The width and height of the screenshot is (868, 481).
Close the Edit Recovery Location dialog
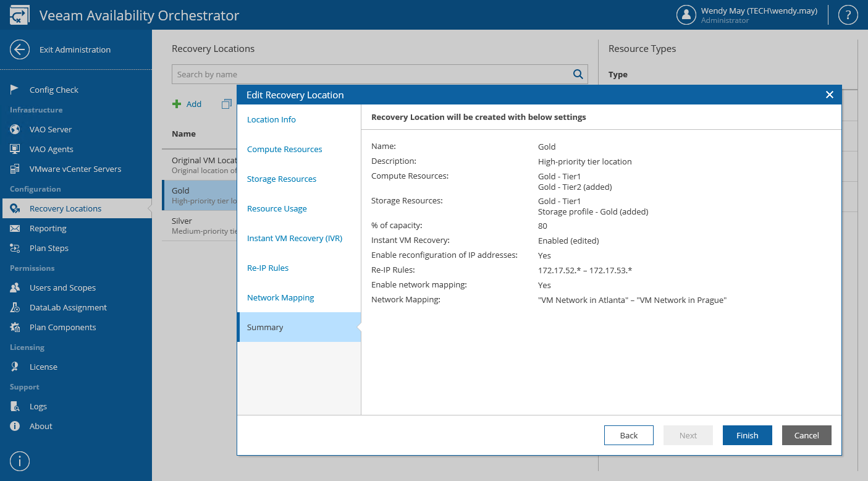tap(829, 95)
